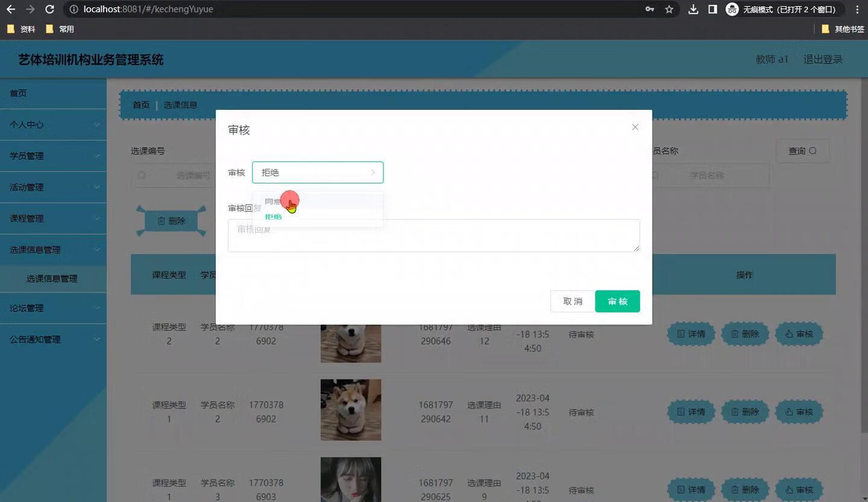Click the incognito 无痕模式 indicator
This screenshot has height=502, width=868.
click(x=783, y=9)
